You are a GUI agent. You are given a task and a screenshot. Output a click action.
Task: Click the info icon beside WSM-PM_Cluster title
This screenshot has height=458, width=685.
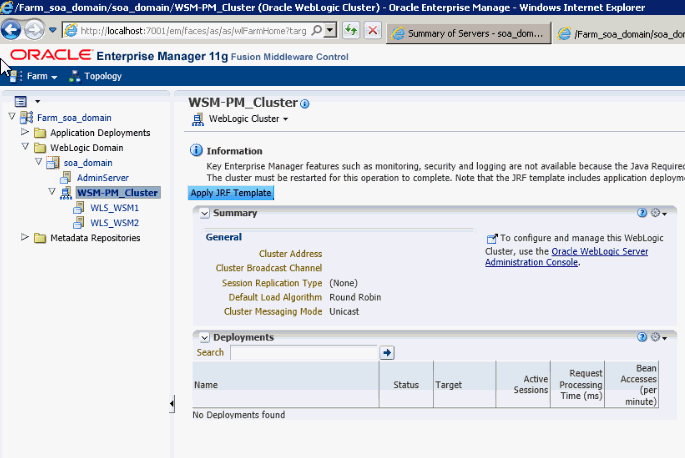click(x=305, y=104)
